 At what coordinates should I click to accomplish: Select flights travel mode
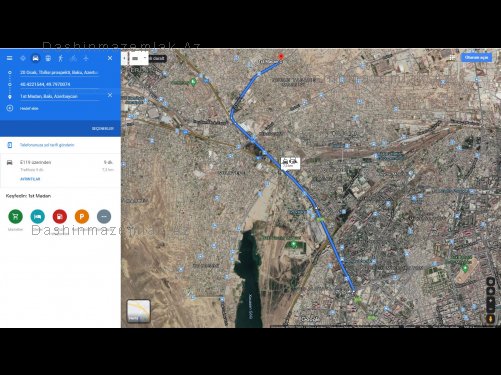point(86,58)
